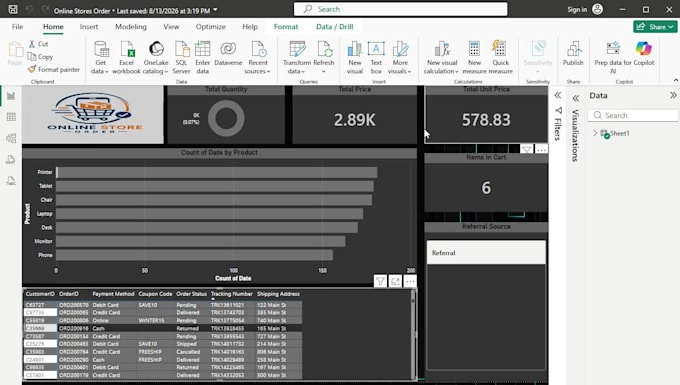Click the Order Status column header
The height and width of the screenshot is (385, 680).
[191, 294]
